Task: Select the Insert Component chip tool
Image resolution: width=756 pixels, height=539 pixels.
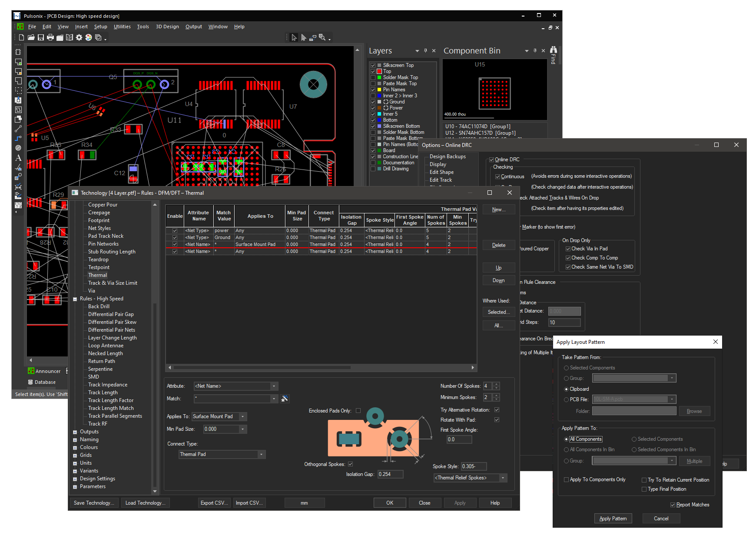Action: (x=18, y=52)
